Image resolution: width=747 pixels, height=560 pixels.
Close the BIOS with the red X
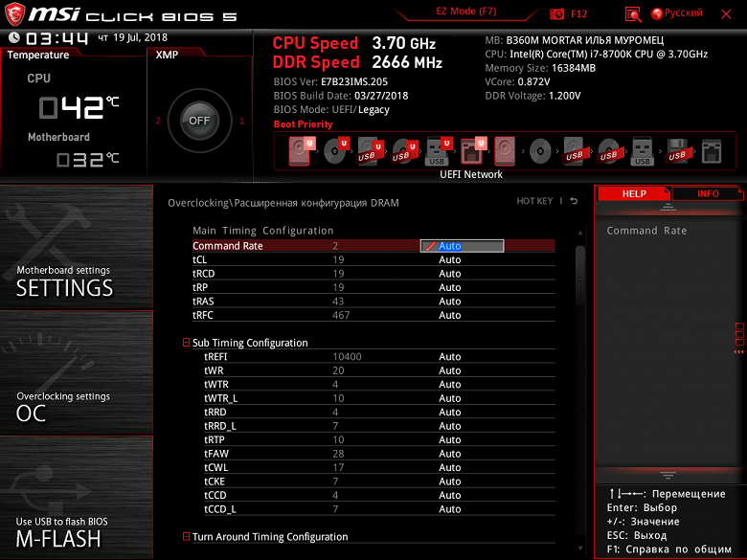[x=726, y=14]
